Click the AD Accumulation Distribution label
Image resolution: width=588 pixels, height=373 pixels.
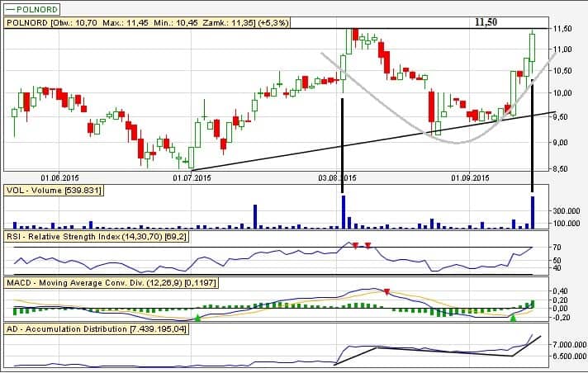(97, 328)
